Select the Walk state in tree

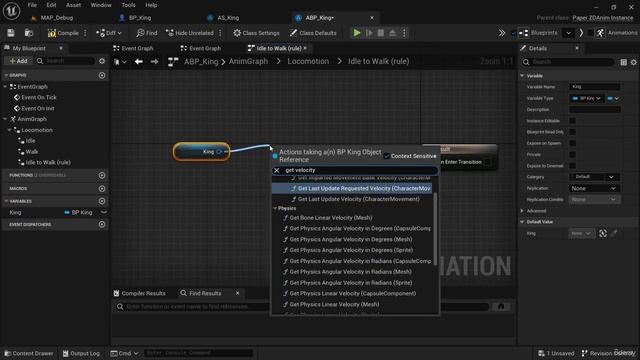tap(32, 152)
